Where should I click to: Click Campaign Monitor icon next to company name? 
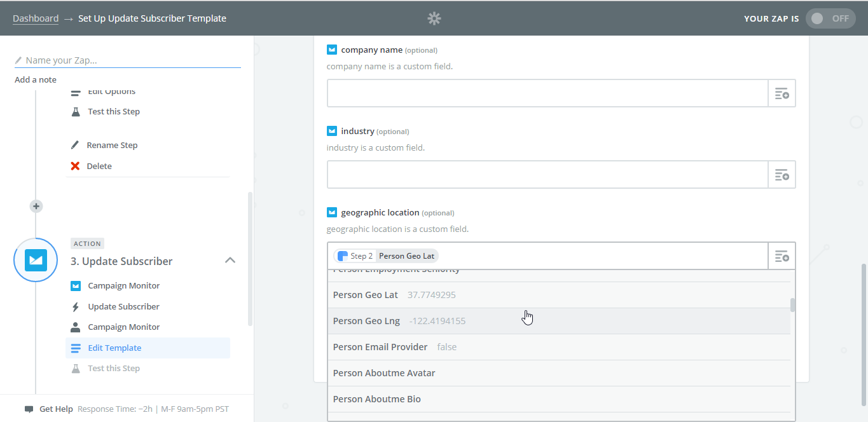tap(332, 50)
